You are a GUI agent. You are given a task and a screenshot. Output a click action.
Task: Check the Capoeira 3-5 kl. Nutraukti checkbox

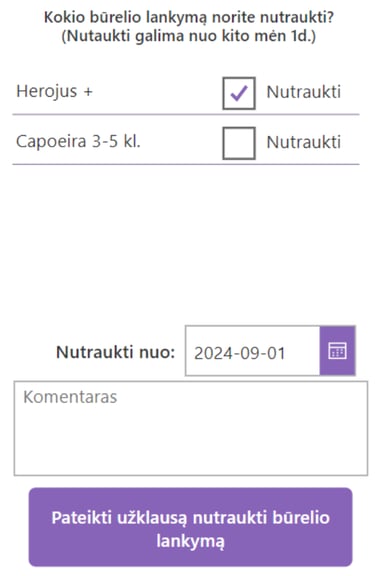pos(239,143)
